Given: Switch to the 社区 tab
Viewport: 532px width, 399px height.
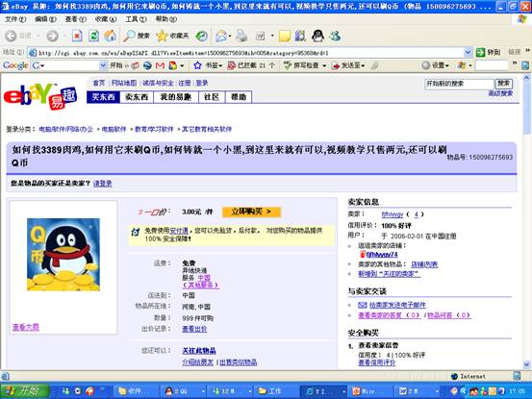Looking at the screenshot, I should point(212,97).
